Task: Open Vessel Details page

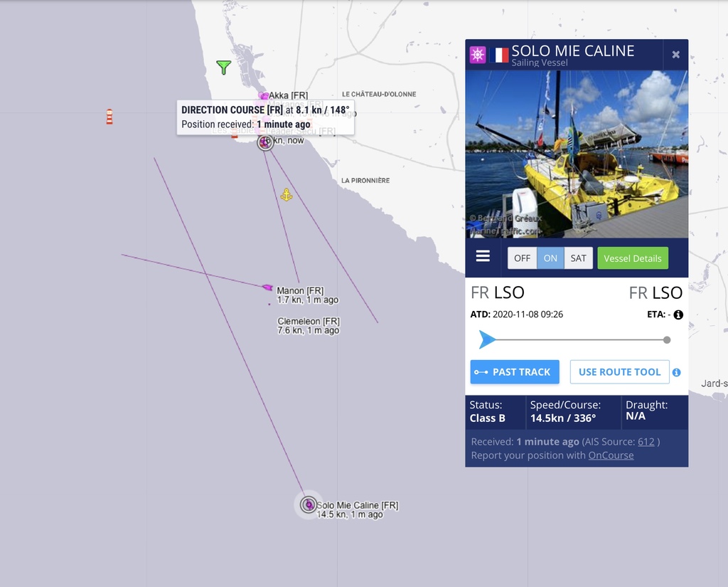Action: pyautogui.click(x=633, y=258)
